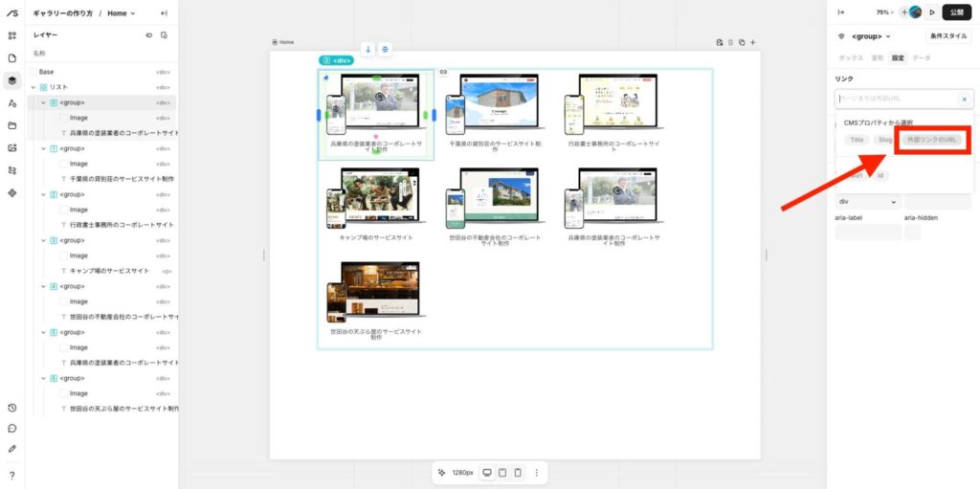Image resolution: width=980 pixels, height=489 pixels.
Task: Click the preview play icon
Action: point(932,12)
